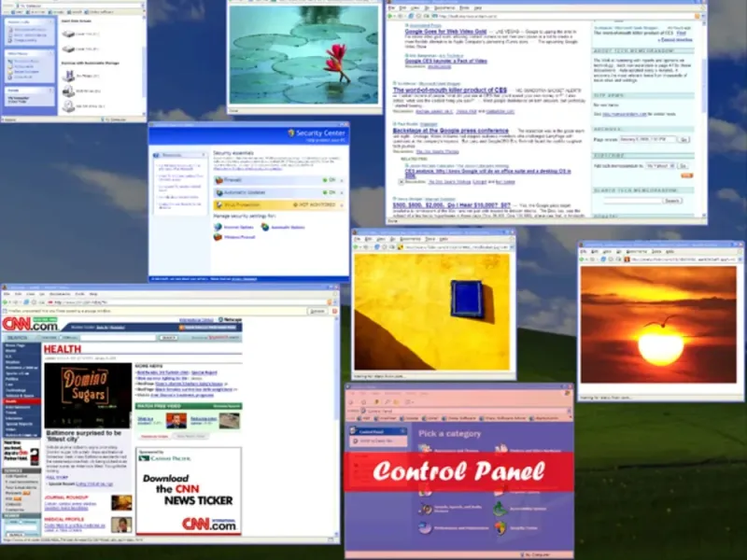Open the Windows Firewall icon under Manage security settings

tap(218, 237)
